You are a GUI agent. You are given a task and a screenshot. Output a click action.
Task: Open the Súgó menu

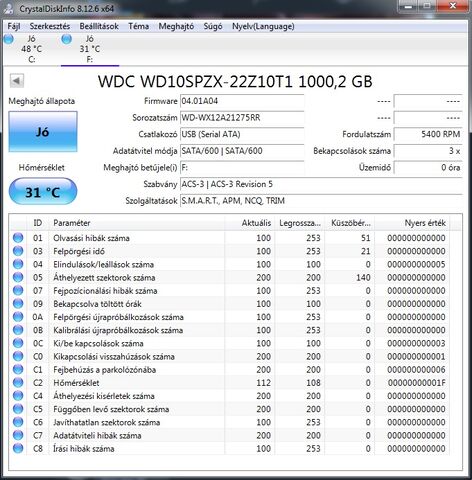pyautogui.click(x=213, y=26)
